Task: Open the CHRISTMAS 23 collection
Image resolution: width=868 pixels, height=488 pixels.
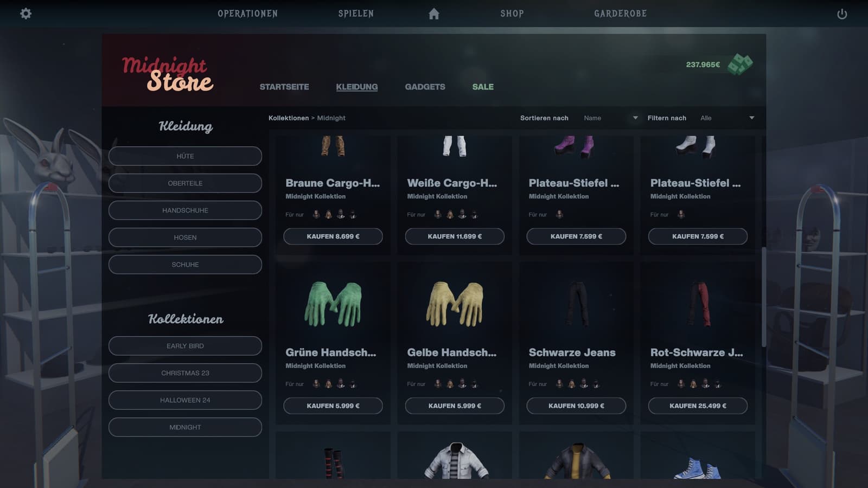Action: click(x=185, y=373)
